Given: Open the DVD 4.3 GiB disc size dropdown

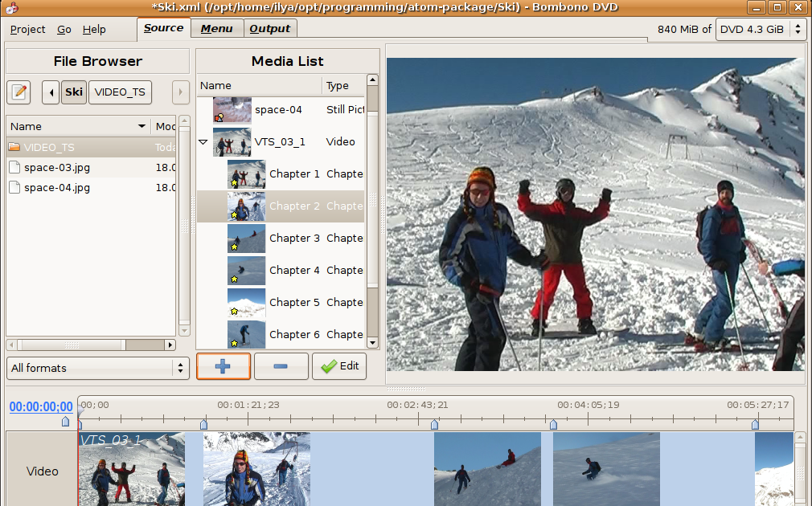Looking at the screenshot, I should pyautogui.click(x=761, y=30).
